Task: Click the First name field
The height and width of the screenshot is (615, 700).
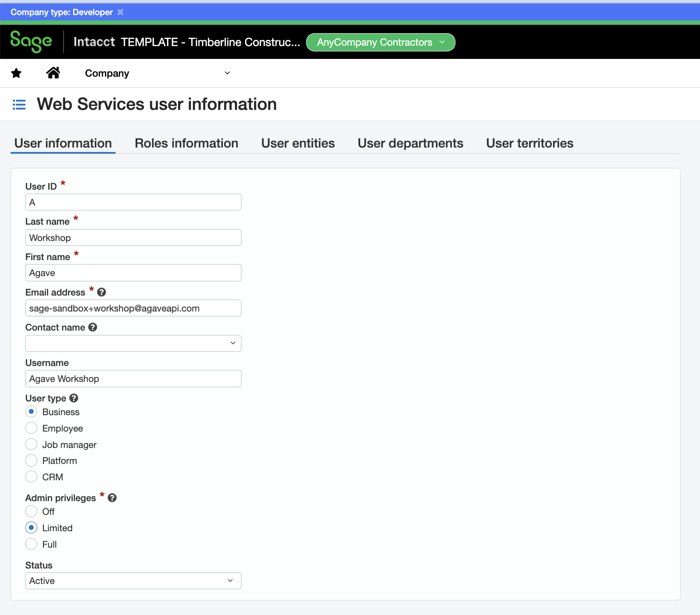Action: 133,272
